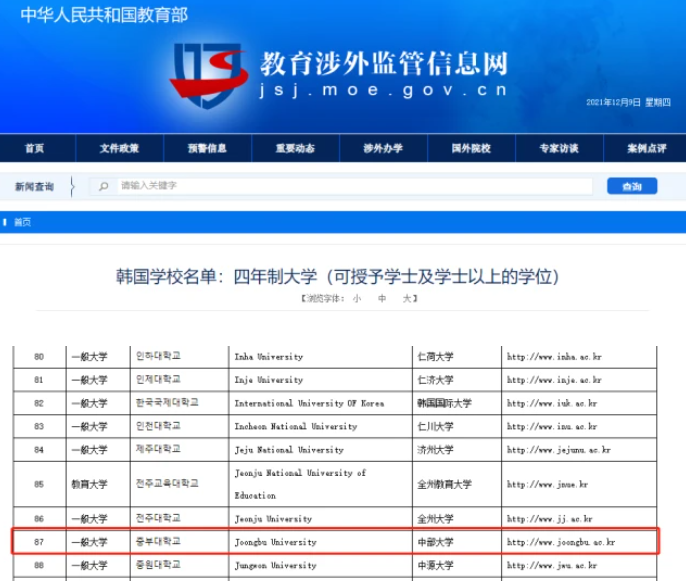Click the 新闻查询 label
This screenshot has height=586, width=686.
click(x=34, y=187)
